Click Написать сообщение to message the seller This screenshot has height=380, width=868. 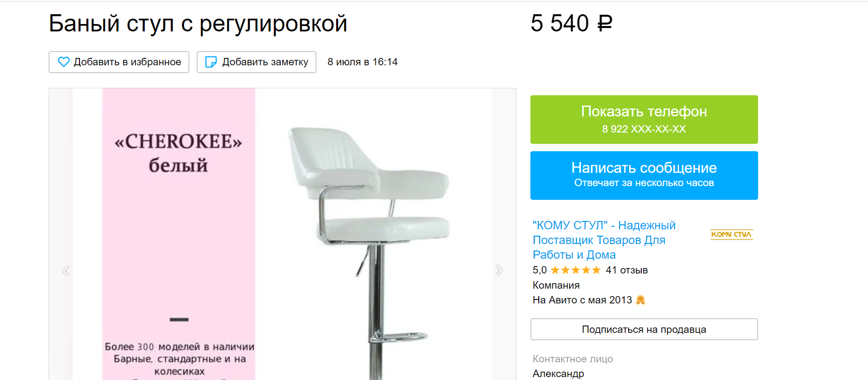tap(644, 175)
